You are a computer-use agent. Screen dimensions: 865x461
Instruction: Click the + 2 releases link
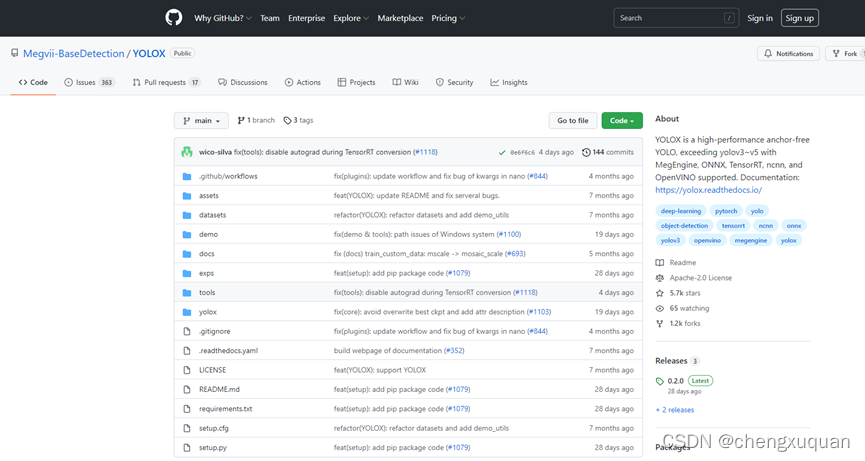[675, 410]
